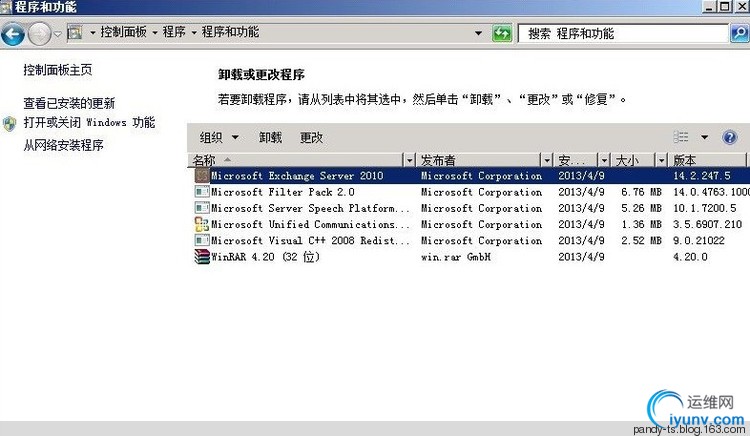Click version 9.0.21022 cell
This screenshot has width=750, height=436.
(699, 240)
